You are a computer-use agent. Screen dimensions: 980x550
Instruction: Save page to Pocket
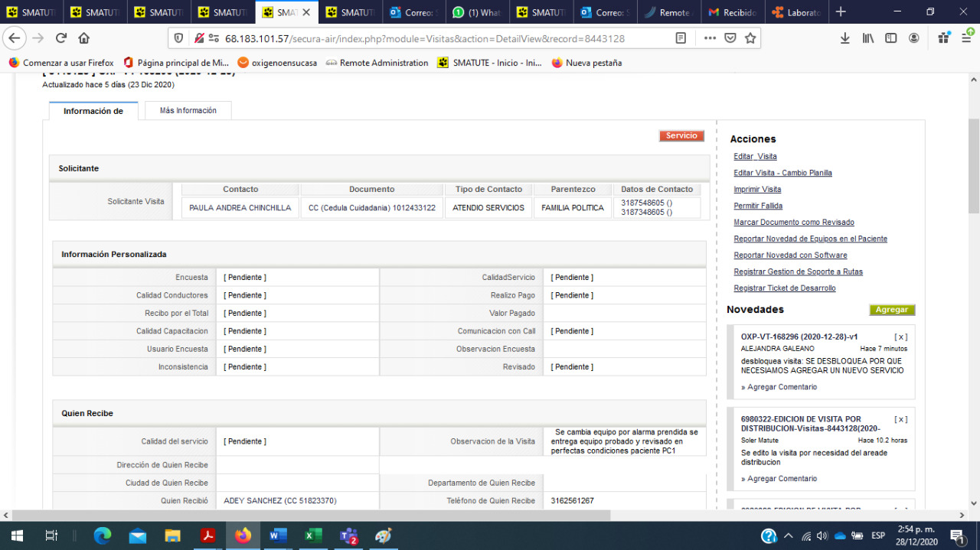[x=730, y=38]
